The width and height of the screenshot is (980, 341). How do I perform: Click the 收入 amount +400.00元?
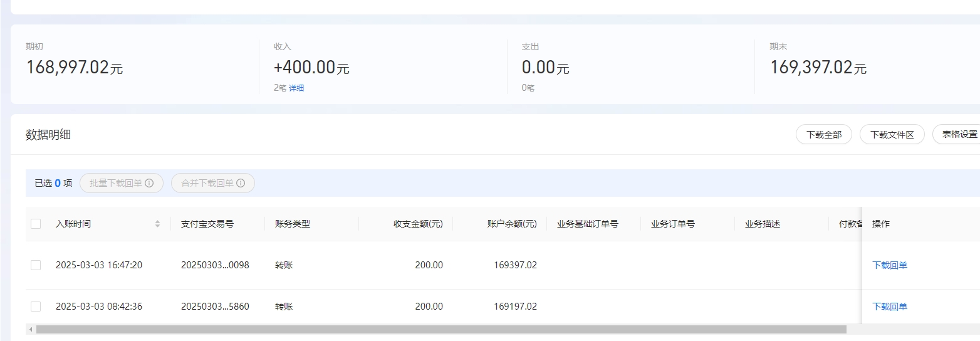[311, 67]
